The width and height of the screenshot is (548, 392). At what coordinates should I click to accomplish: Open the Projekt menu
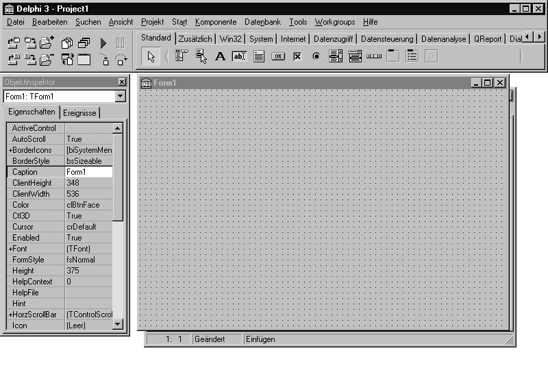pos(152,22)
